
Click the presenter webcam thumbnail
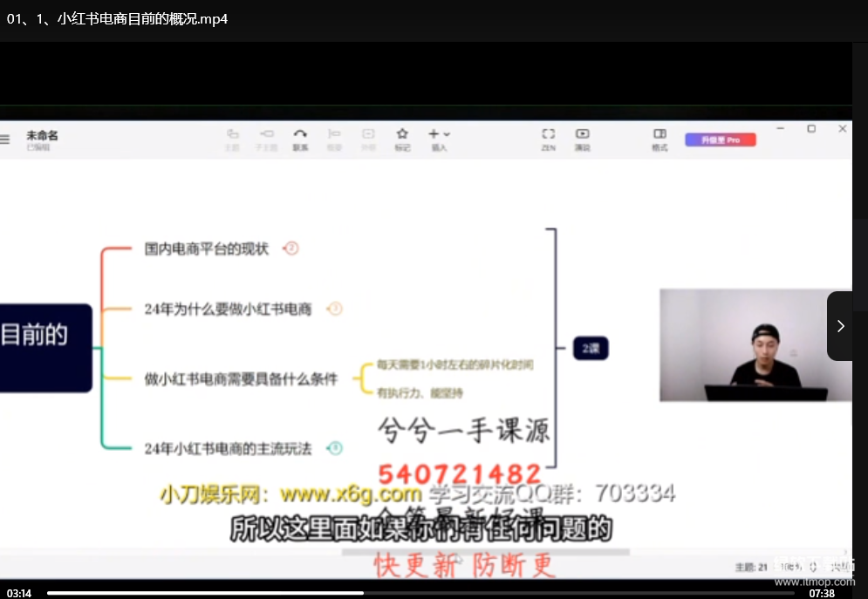[755, 345]
